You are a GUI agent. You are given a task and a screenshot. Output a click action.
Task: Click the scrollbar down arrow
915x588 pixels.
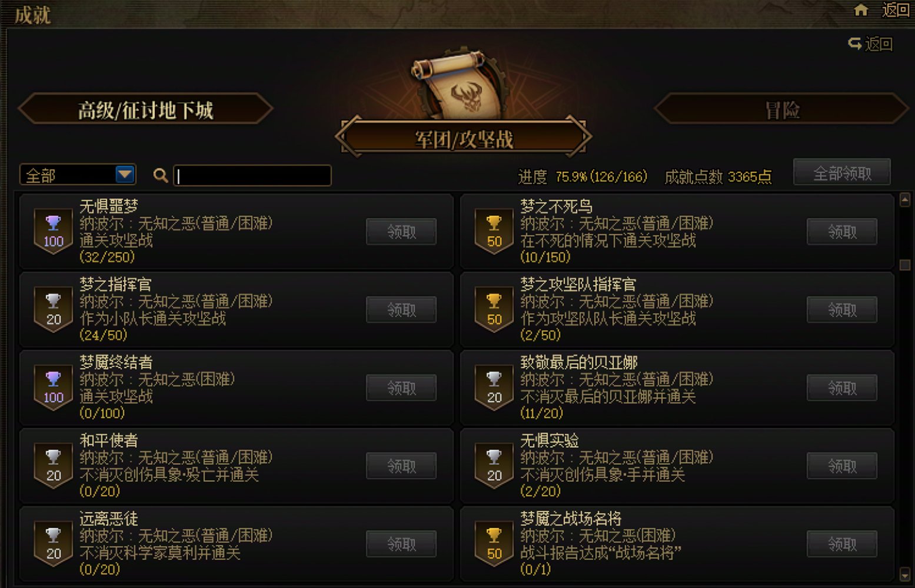(905, 574)
